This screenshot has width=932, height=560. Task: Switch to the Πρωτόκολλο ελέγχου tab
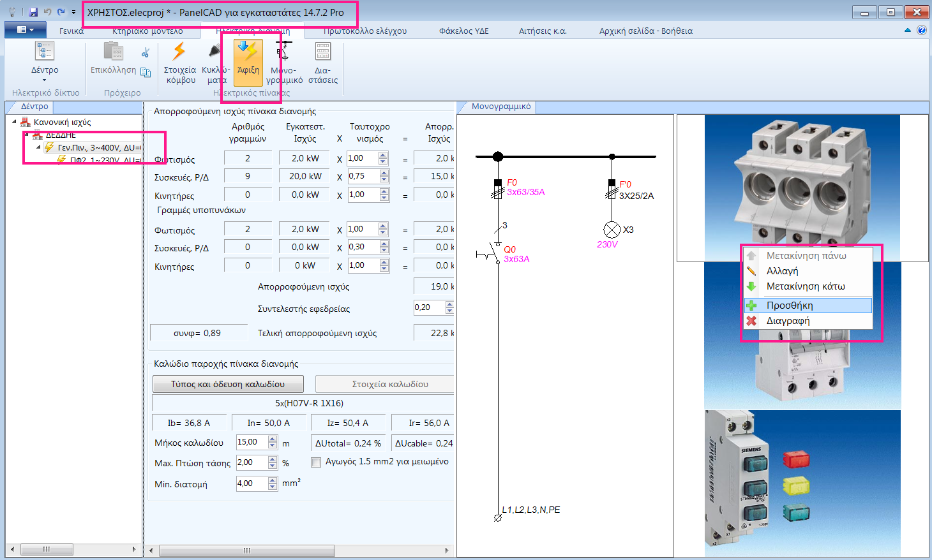[365, 31]
